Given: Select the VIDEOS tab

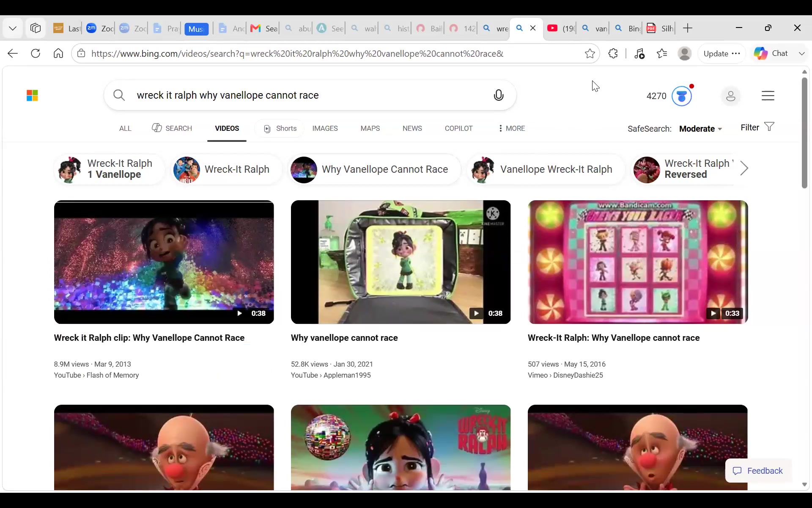Looking at the screenshot, I should [x=227, y=128].
